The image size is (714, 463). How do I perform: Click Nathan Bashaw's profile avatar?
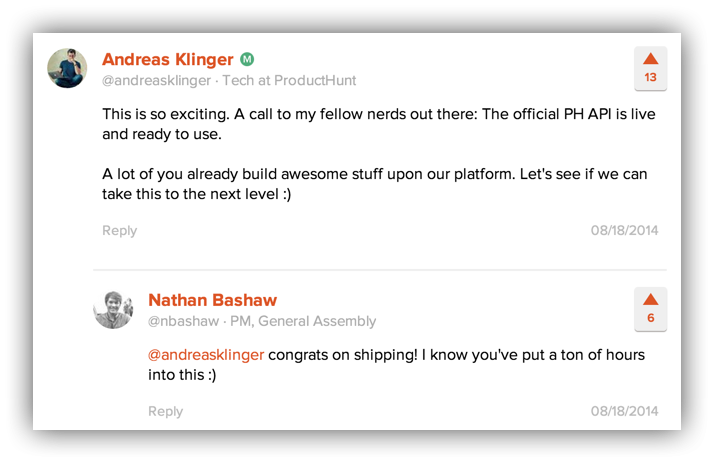coord(113,309)
